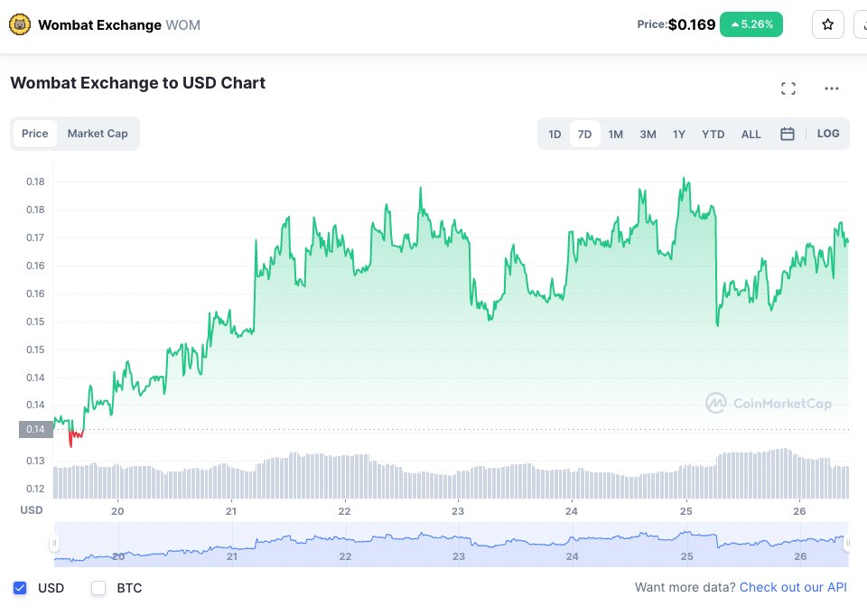
Task: Open the chart more-options ellipsis menu
Action: (832, 89)
